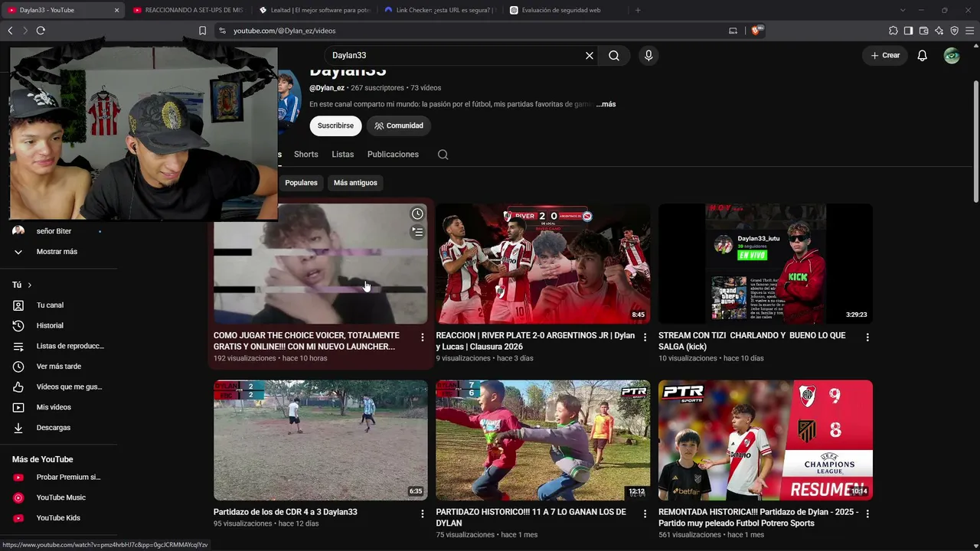Switch to Evaluación de seguridad web tab
This screenshot has height=551, width=980.
tap(565, 10)
